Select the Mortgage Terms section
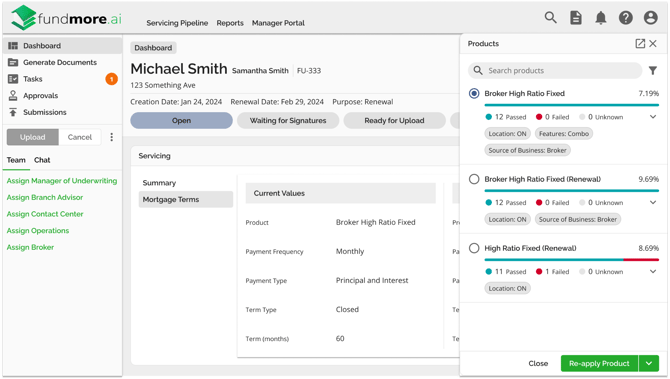This screenshot has width=670, height=379. (x=186, y=200)
